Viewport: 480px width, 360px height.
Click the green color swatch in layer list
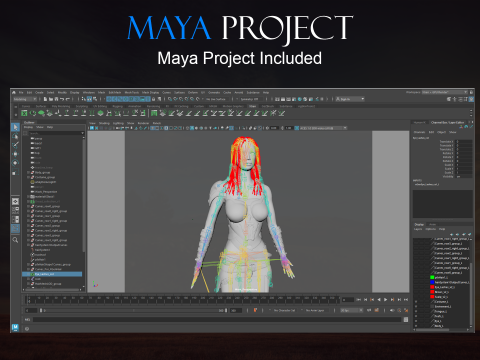pyautogui.click(x=432, y=277)
